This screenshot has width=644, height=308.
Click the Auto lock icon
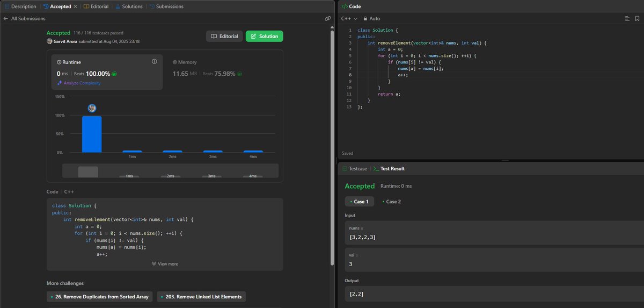coord(364,18)
